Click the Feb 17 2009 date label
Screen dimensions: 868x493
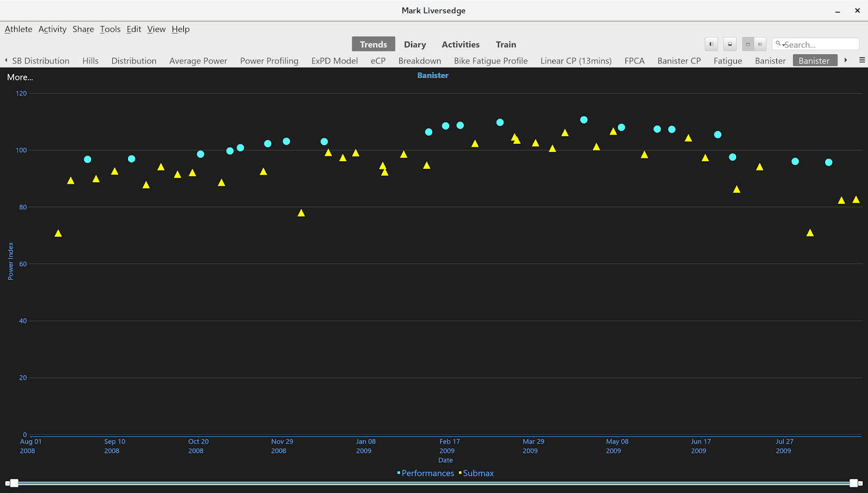pyautogui.click(x=449, y=446)
